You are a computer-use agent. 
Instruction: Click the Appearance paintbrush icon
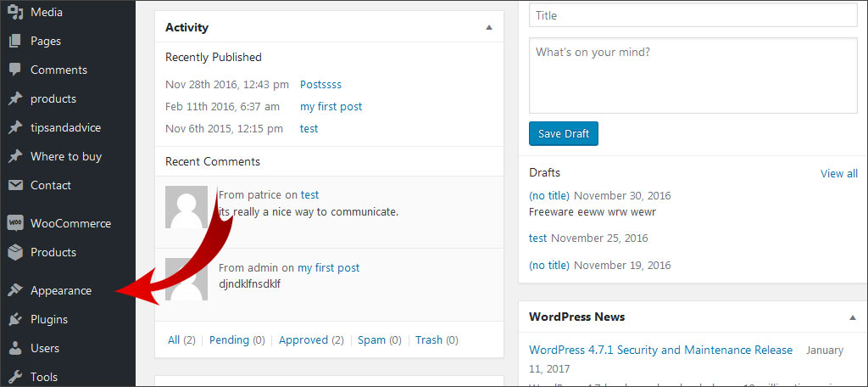[x=15, y=290]
